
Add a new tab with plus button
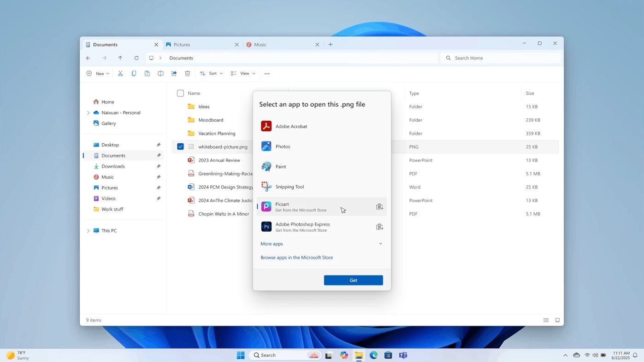point(331,45)
